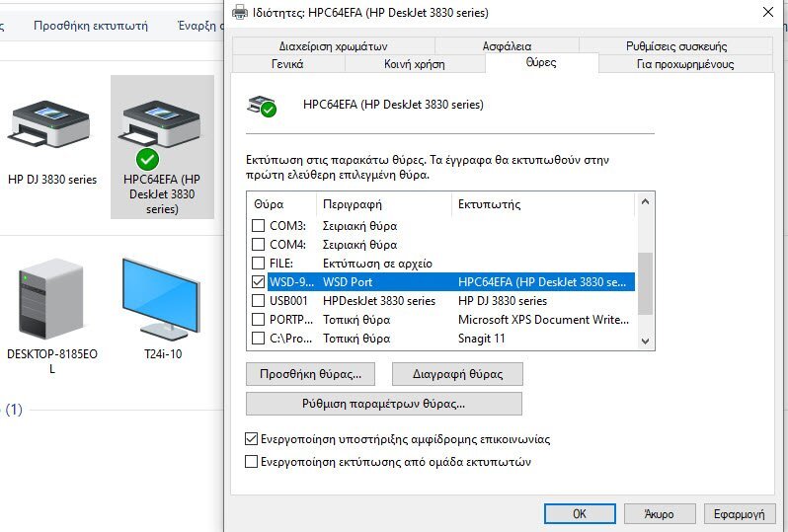Click the Περιγραφή column header
The width and height of the screenshot is (788, 532).
[x=384, y=204]
